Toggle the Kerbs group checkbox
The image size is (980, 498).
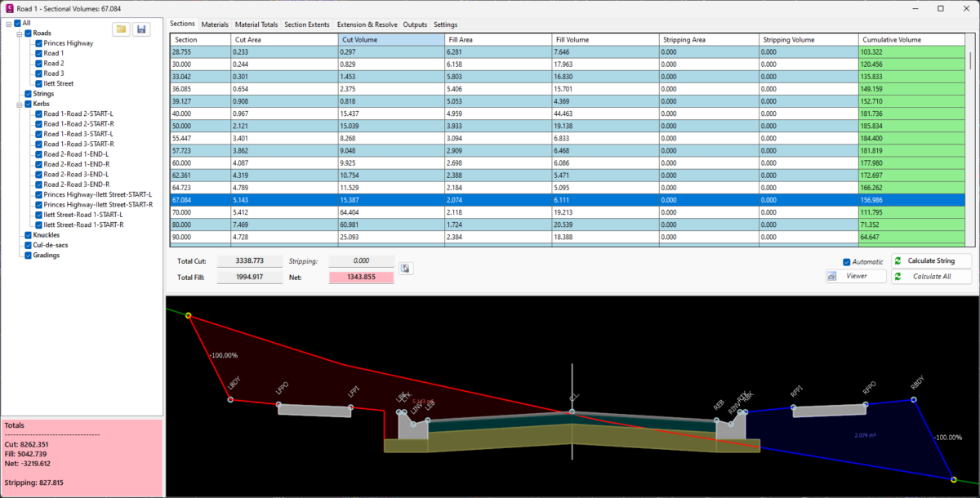point(28,104)
